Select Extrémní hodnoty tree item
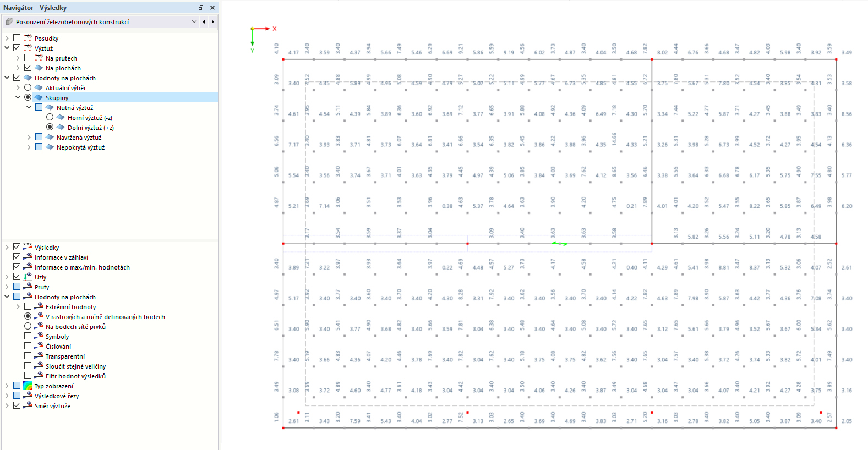This screenshot has width=868, height=450. point(70,307)
